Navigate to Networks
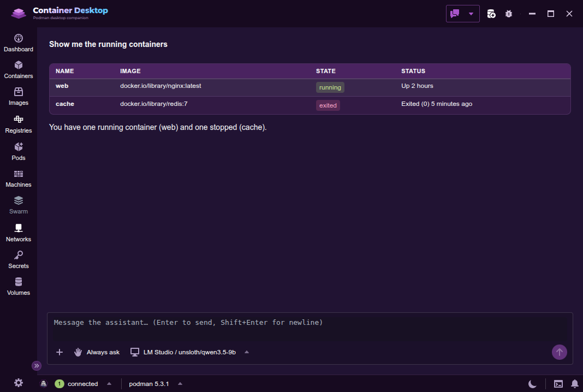 pyautogui.click(x=18, y=233)
